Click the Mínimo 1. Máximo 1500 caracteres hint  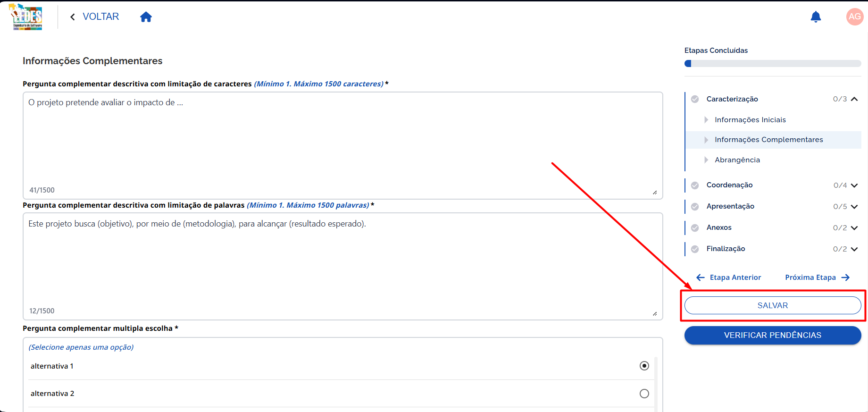(x=319, y=84)
